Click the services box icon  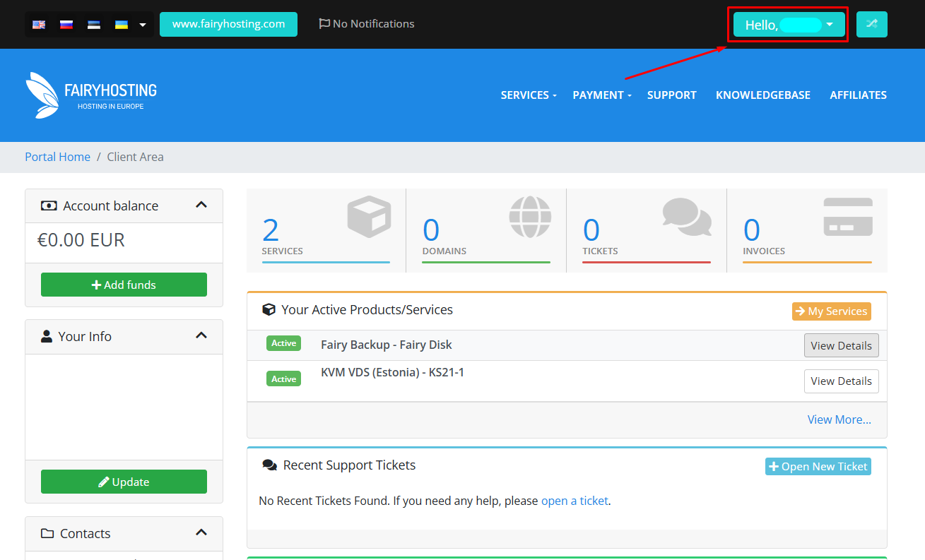coord(369,217)
